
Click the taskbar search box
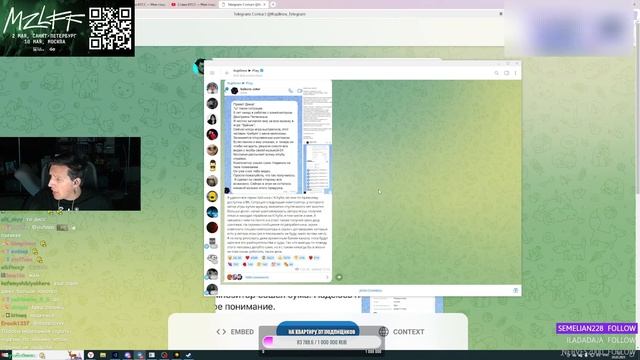point(47,355)
